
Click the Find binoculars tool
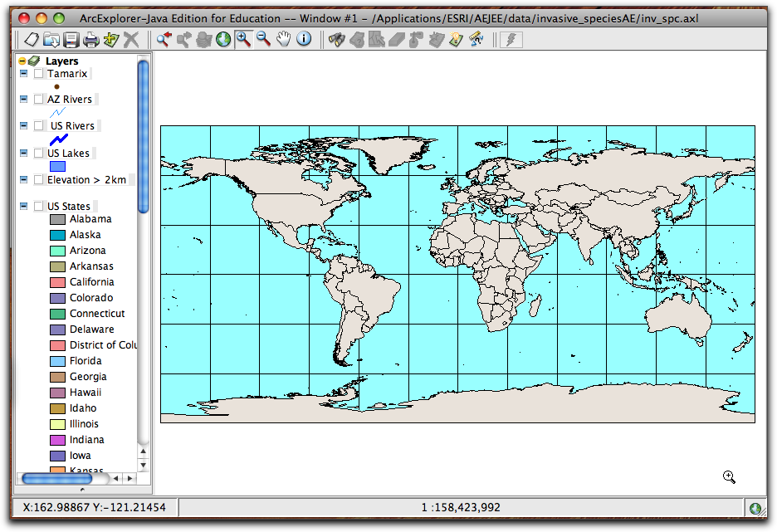336,38
